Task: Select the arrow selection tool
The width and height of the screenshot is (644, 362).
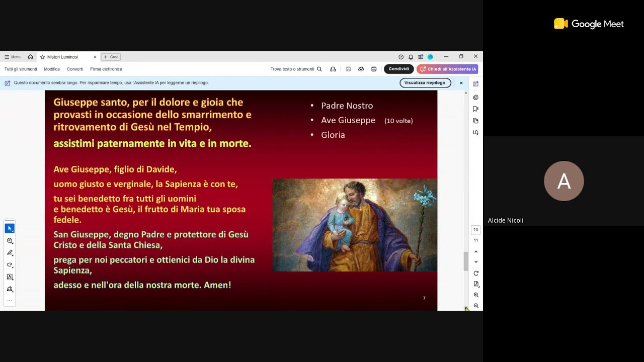Action: (10, 228)
